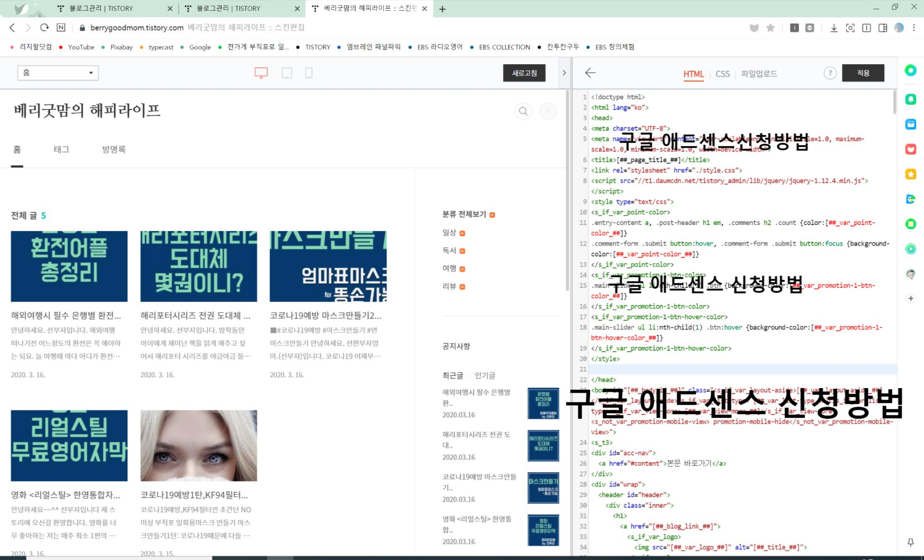924x560 pixels.
Task: Select the 태그 blog menu item
Action: click(61, 149)
